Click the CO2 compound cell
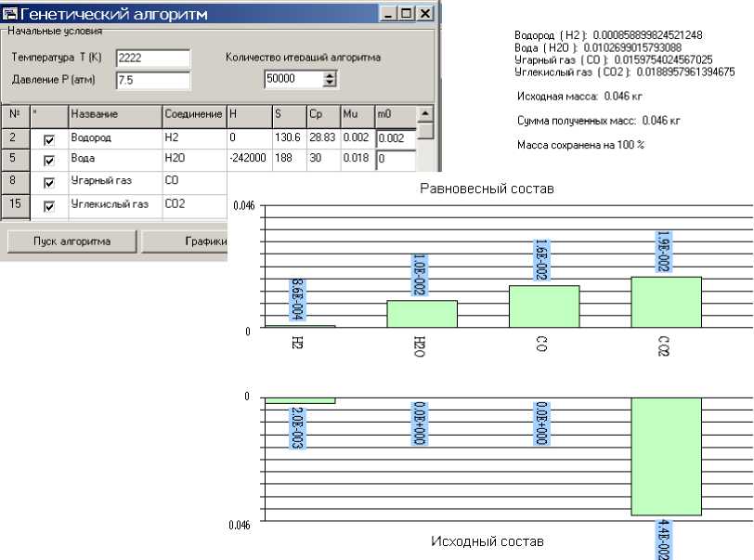This screenshot has height=560, width=754. pos(194,205)
